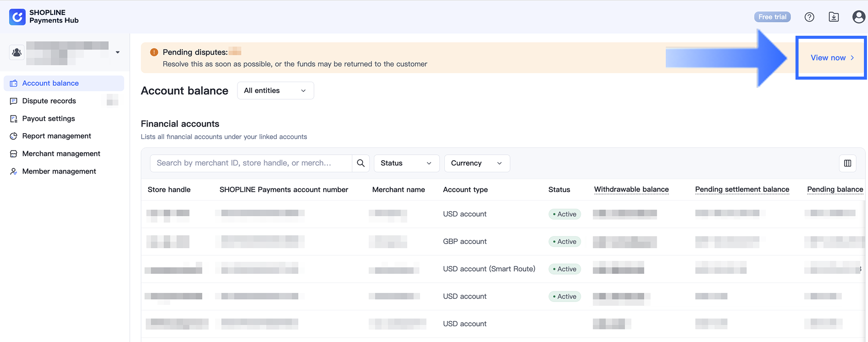Viewport: 868px width, 342px height.
Task: Expand the account switcher dropdown arrow
Action: [117, 52]
